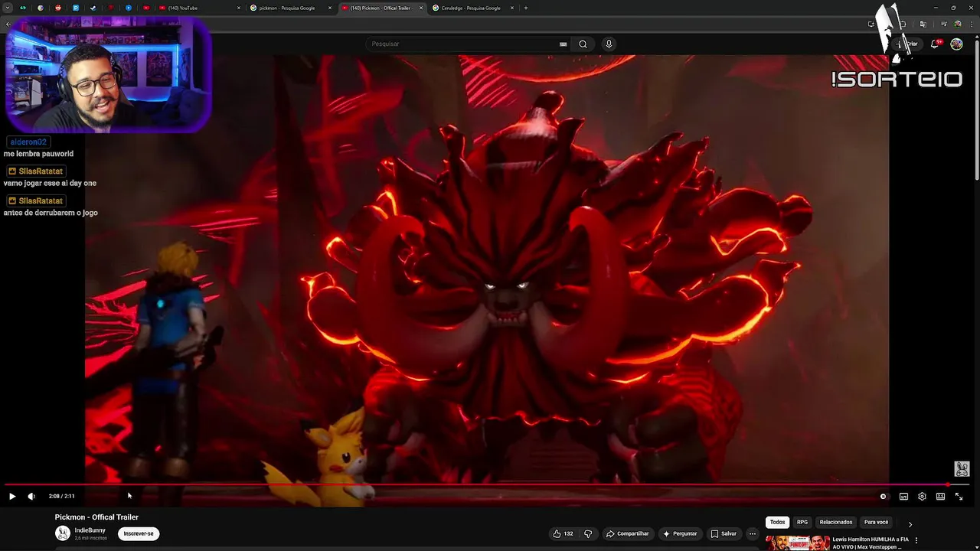Image resolution: width=980 pixels, height=551 pixels.
Task: Click the Perguntar button
Action: pyautogui.click(x=680, y=533)
